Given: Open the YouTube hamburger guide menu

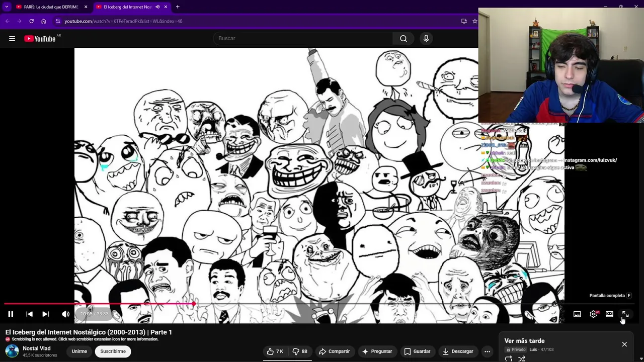Looking at the screenshot, I should (12, 39).
